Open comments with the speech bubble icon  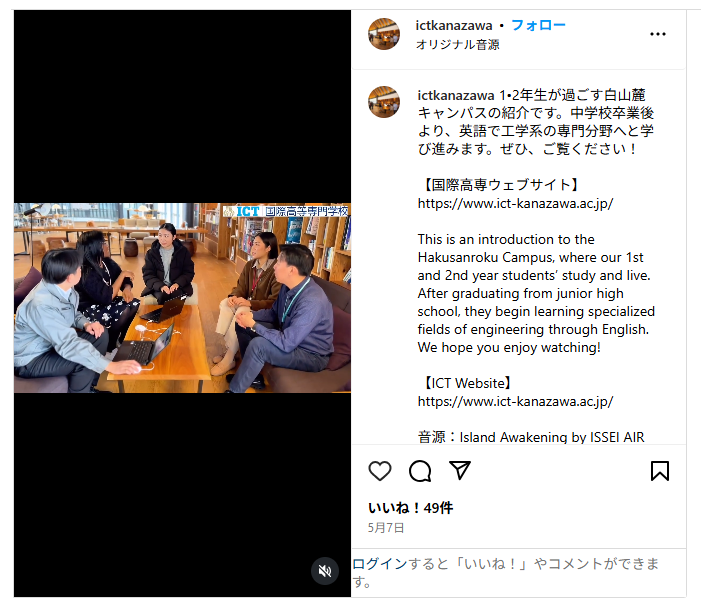point(420,471)
